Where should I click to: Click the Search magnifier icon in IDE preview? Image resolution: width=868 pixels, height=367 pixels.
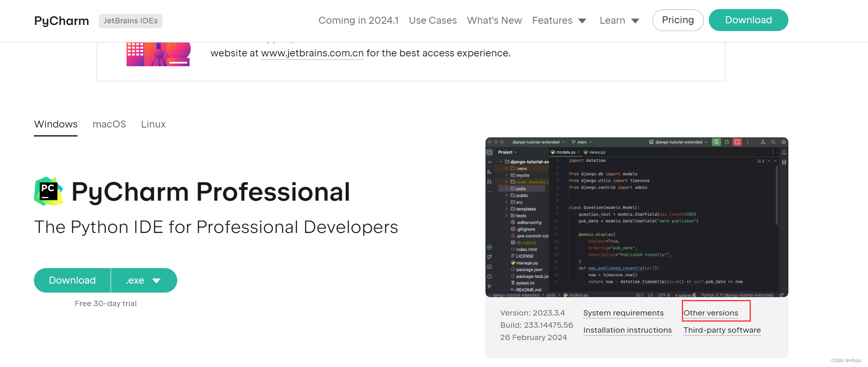(773, 142)
